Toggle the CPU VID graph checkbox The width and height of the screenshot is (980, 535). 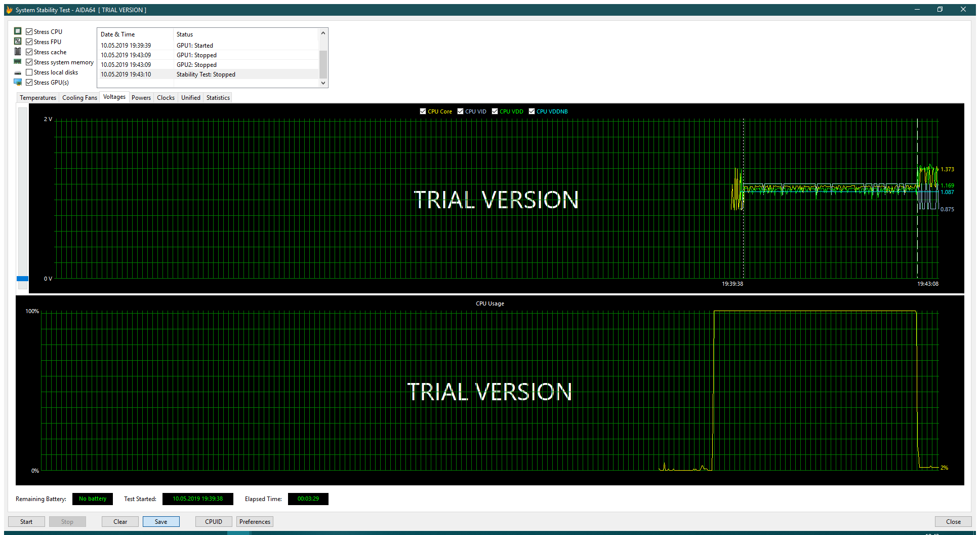(461, 111)
